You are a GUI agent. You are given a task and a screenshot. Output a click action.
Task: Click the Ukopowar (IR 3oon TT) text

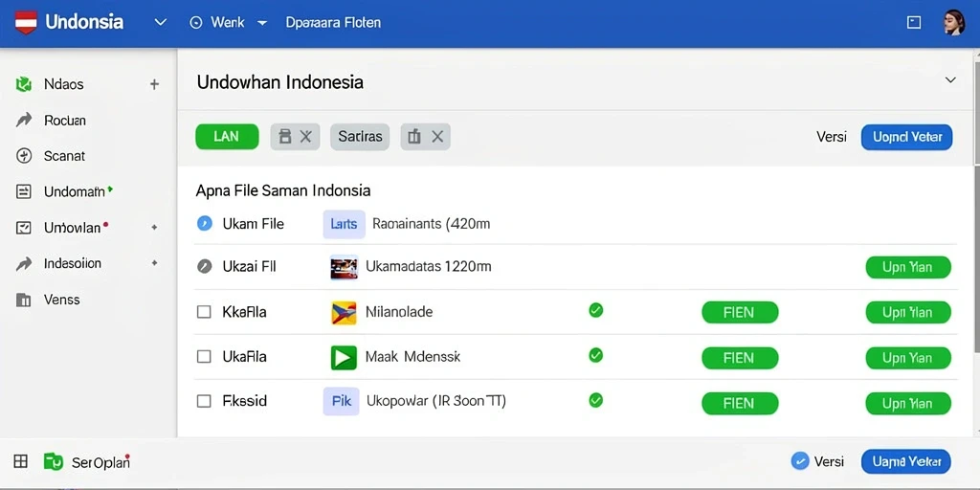(435, 401)
